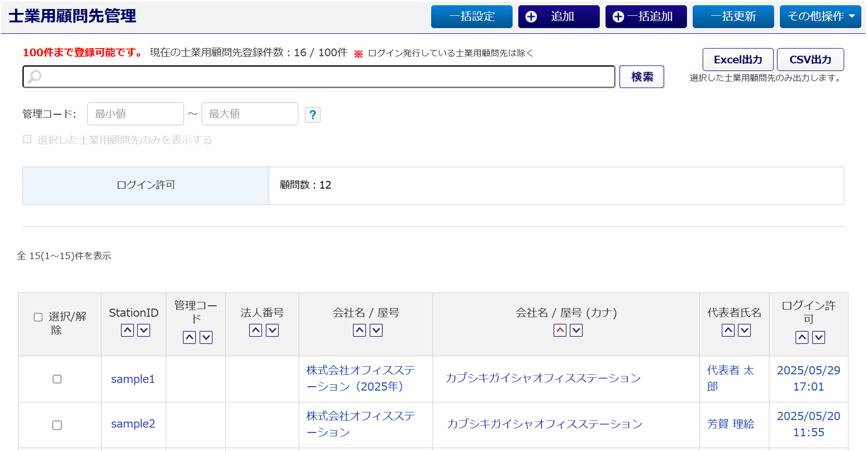This screenshot has height=451, width=868.
Task: Sort StationID column descending
Action: tap(144, 330)
